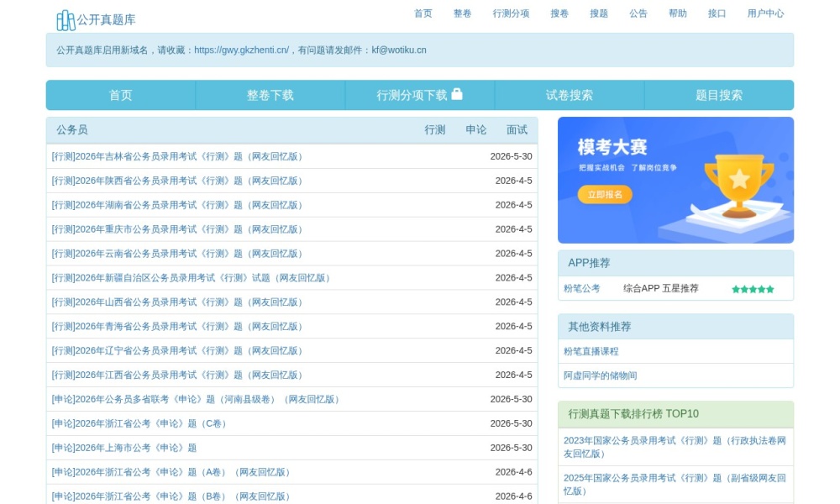Open 帮助 in the top navigation
The width and height of the screenshot is (840, 504).
[678, 13]
